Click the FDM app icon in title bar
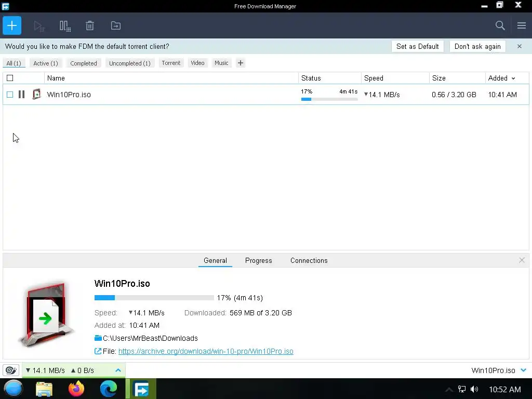The width and height of the screenshot is (532, 399). coord(5,6)
